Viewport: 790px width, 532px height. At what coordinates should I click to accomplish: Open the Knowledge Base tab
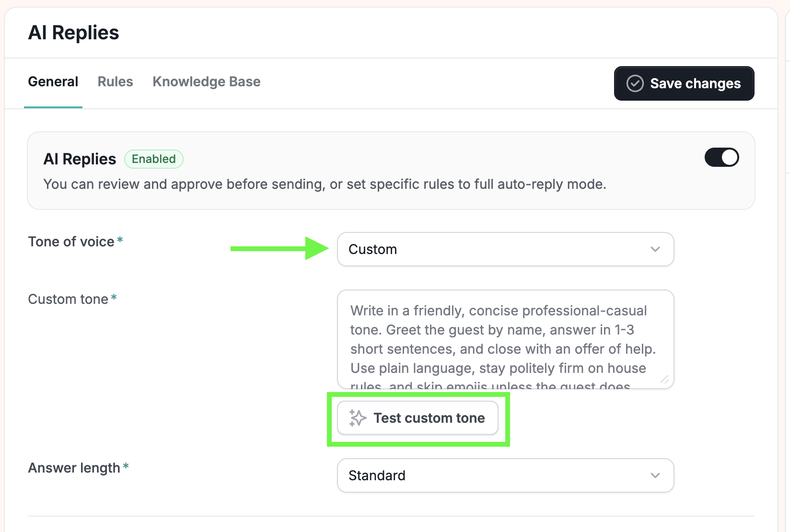click(x=207, y=81)
